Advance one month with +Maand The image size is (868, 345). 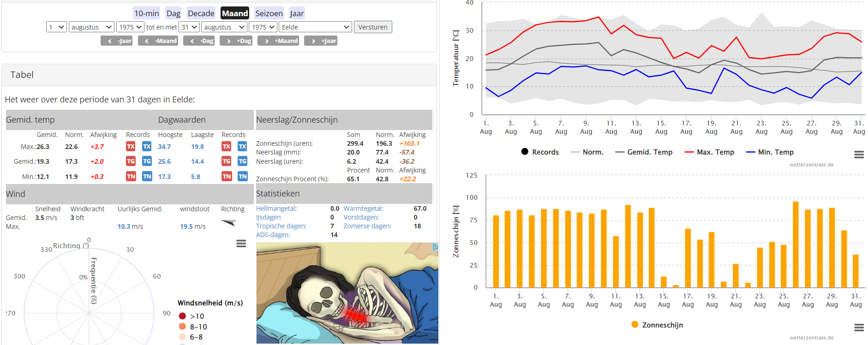[278, 41]
